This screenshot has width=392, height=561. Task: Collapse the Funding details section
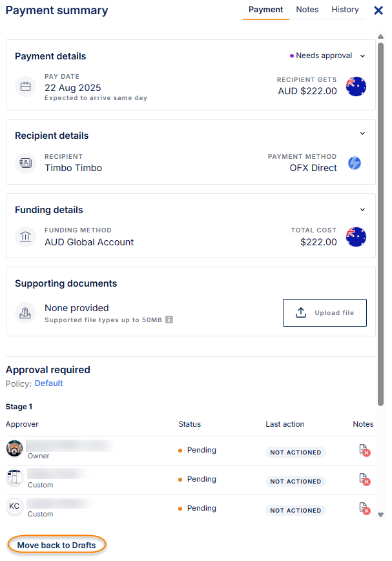[362, 209]
